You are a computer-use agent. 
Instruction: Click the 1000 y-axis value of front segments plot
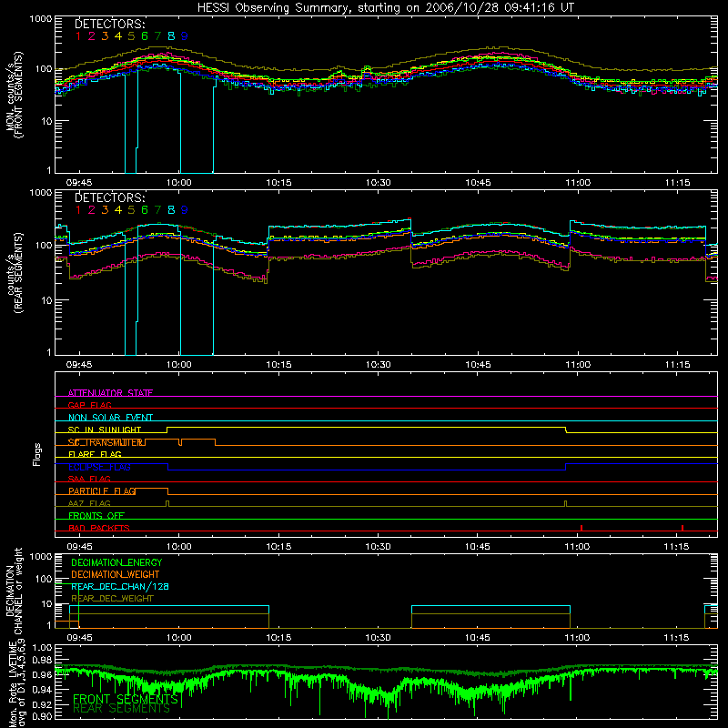pyautogui.click(x=41, y=19)
